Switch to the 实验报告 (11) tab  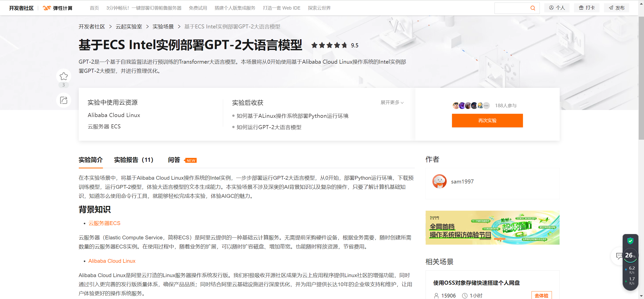[134, 160]
